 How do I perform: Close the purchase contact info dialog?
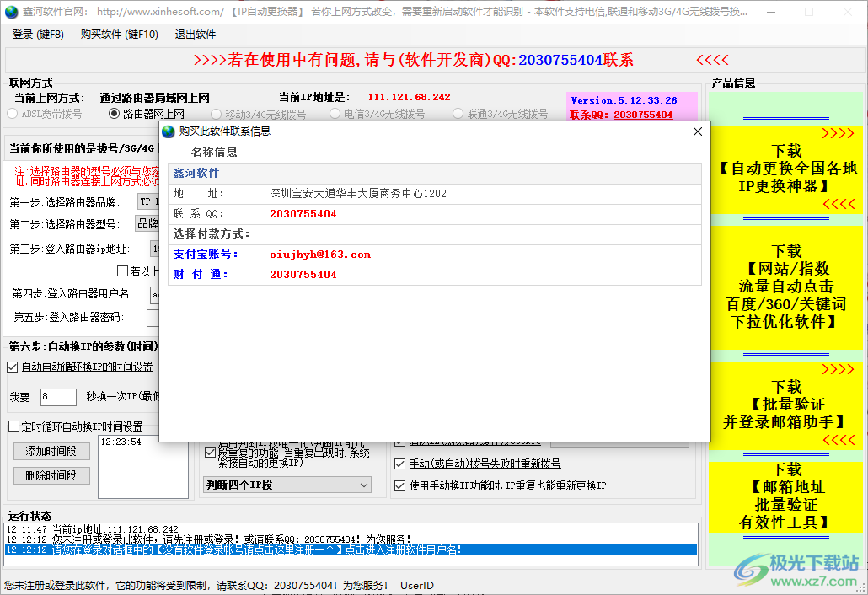698,131
